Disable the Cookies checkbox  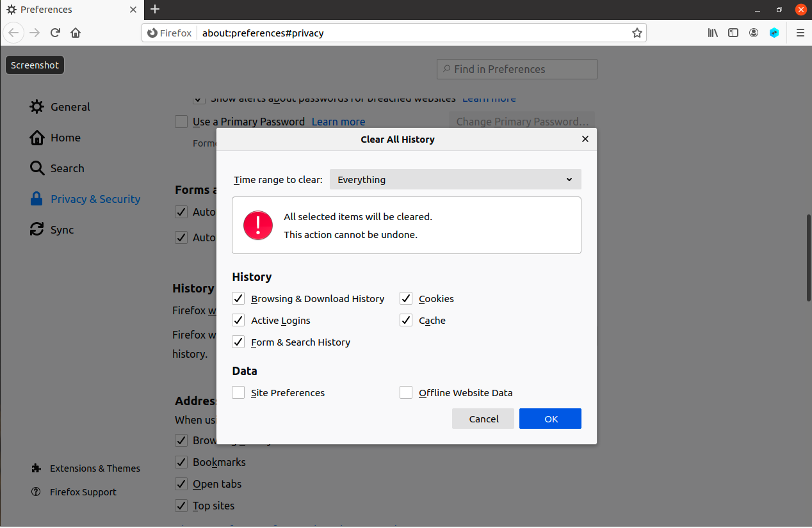pyautogui.click(x=406, y=299)
